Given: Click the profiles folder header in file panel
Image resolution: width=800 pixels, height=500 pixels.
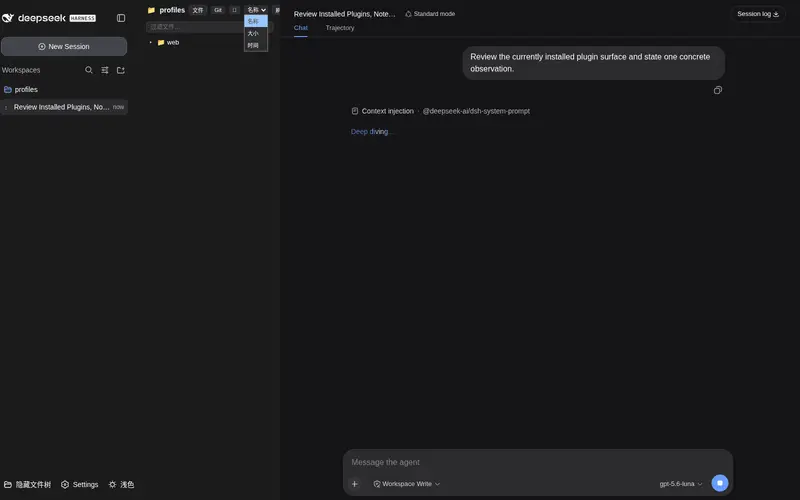Looking at the screenshot, I should click(x=166, y=10).
